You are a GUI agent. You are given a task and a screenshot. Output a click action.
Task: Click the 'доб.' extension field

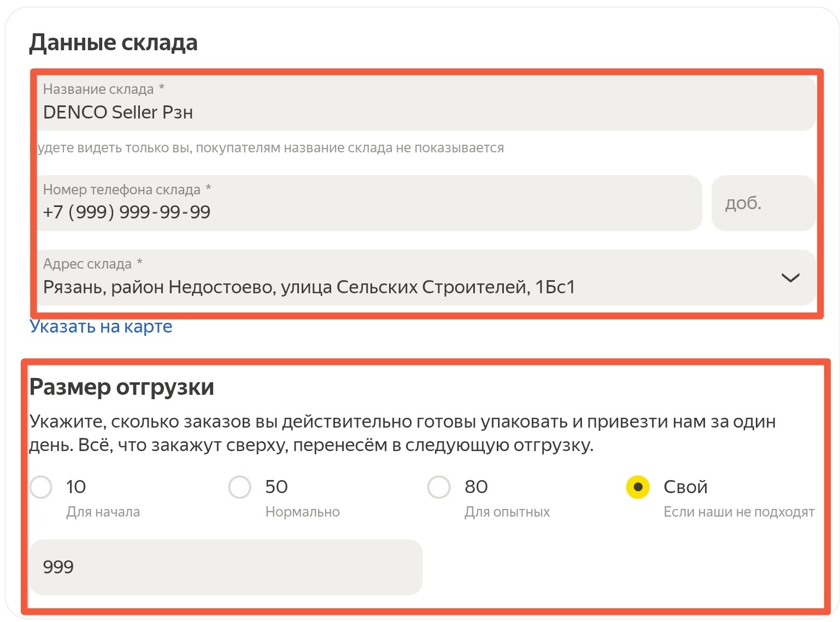click(x=763, y=204)
